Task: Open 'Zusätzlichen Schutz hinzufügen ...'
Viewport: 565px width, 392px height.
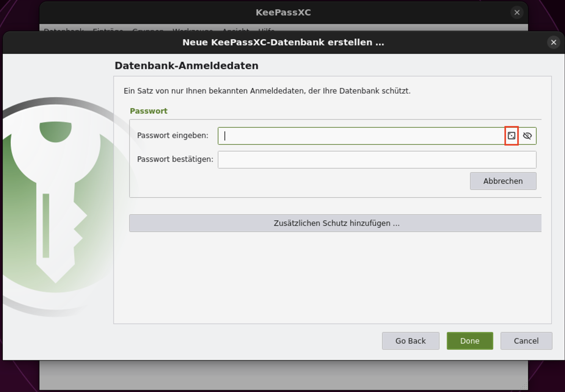Action: [335, 223]
